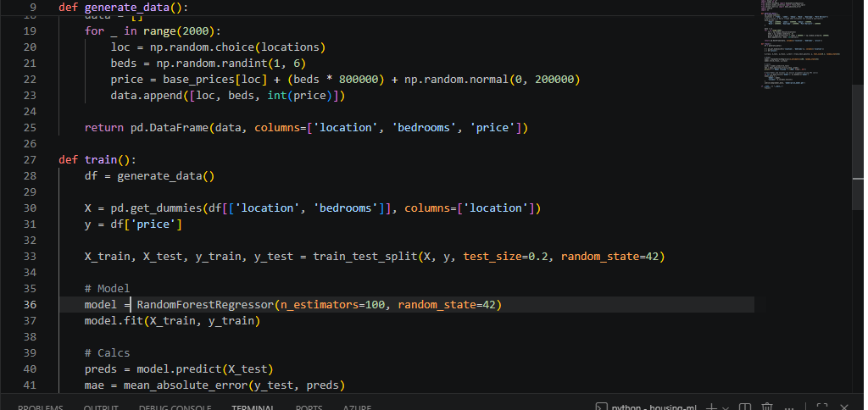868x410 pixels.
Task: Open the terminal launch profile dropdown chevron
Action: tap(726, 408)
